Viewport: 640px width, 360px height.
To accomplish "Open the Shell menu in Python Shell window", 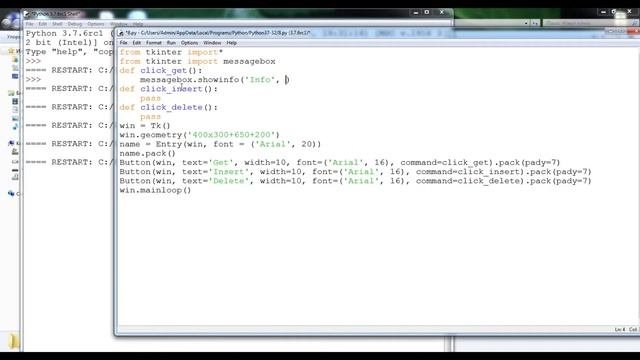I will coord(57,24).
